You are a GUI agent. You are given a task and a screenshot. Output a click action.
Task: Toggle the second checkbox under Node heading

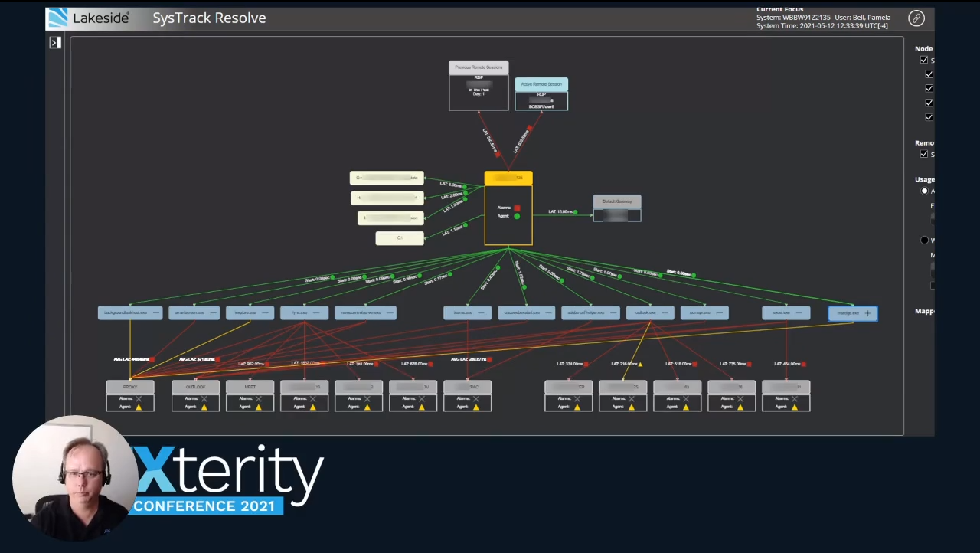click(929, 74)
